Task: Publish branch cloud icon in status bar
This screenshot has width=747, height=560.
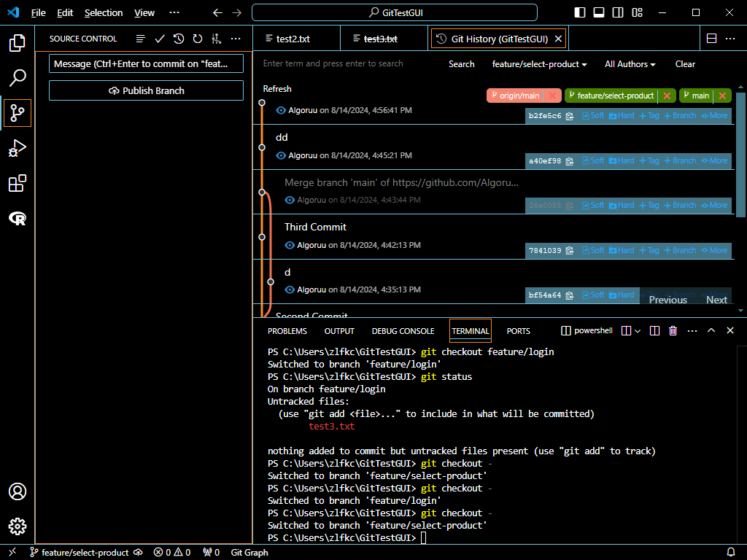Action: (138, 553)
